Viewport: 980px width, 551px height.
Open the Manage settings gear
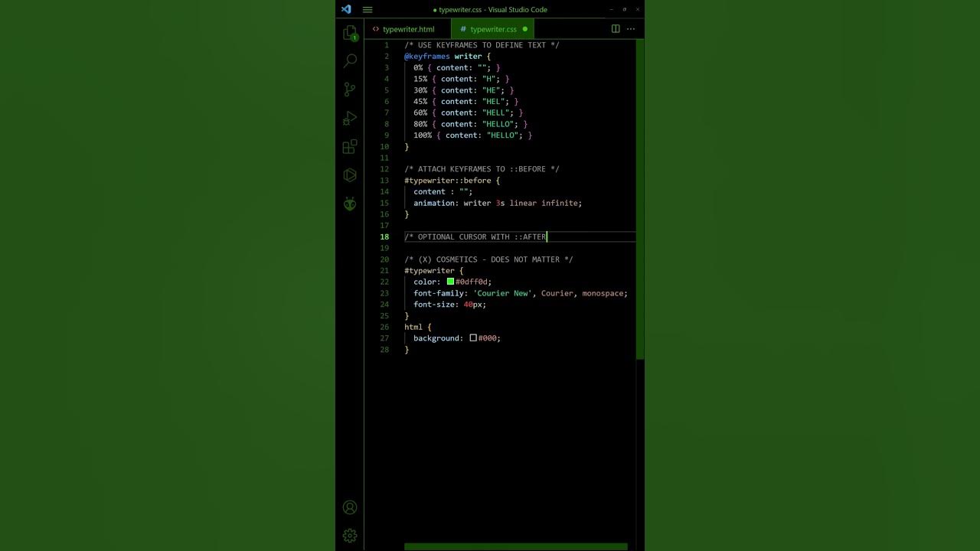point(350,535)
